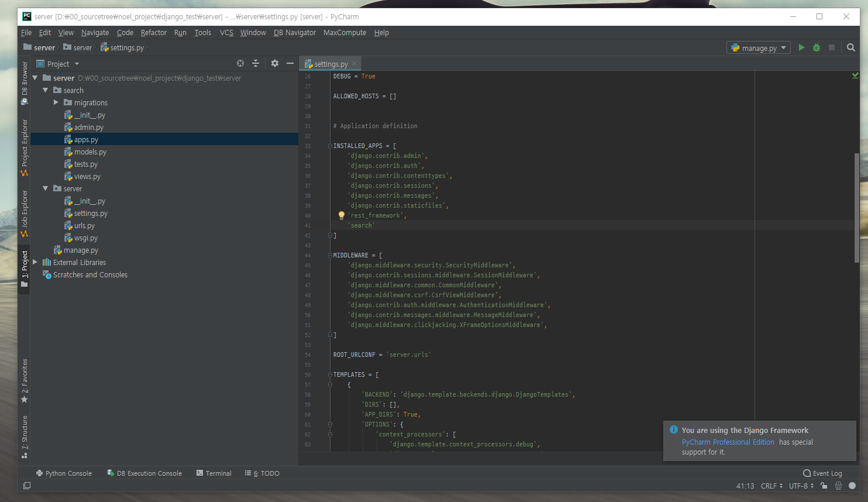Click server root in navigation breadcrumb
Screen dimensions: 868x502
tap(39, 47)
